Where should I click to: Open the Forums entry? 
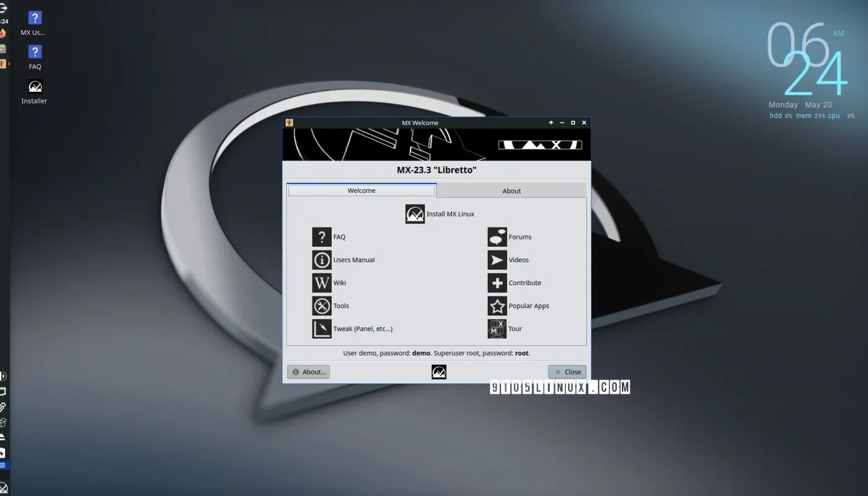510,237
